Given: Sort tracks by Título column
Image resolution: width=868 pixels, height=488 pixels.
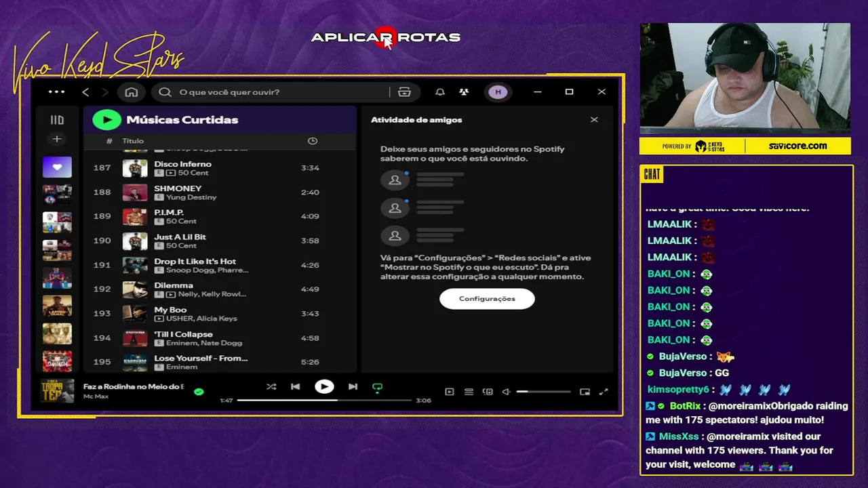Looking at the screenshot, I should coord(133,141).
